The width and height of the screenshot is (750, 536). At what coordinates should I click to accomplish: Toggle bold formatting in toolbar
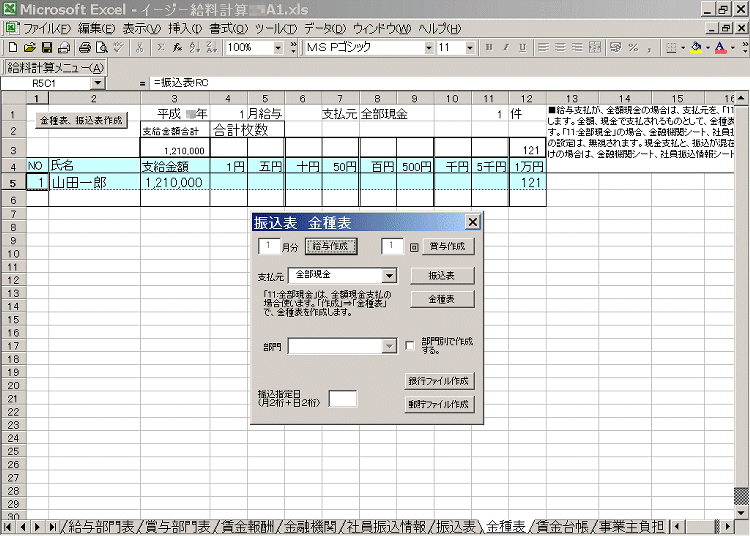(x=489, y=47)
